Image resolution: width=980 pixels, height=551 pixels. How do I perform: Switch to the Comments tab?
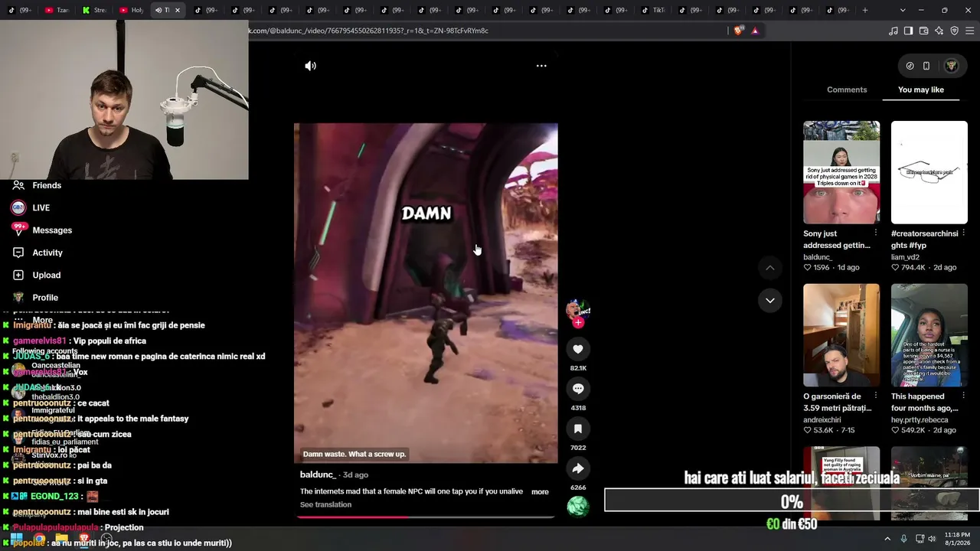(x=847, y=90)
